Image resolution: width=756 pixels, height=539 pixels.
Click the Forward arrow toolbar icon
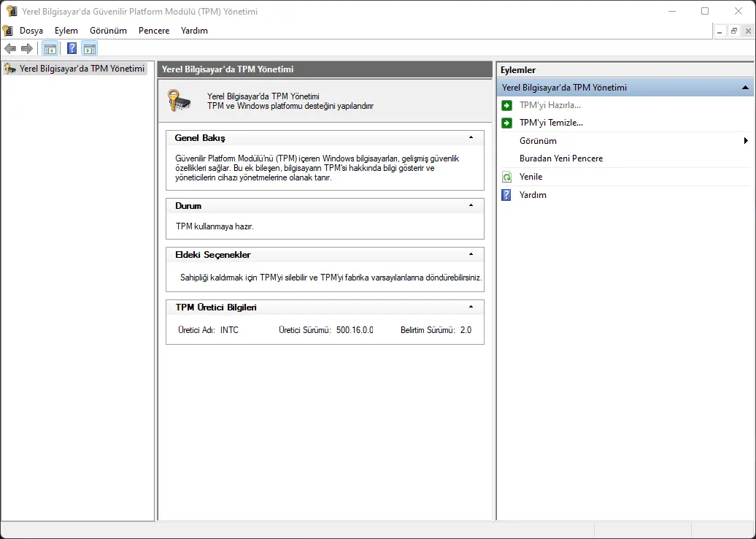(27, 48)
